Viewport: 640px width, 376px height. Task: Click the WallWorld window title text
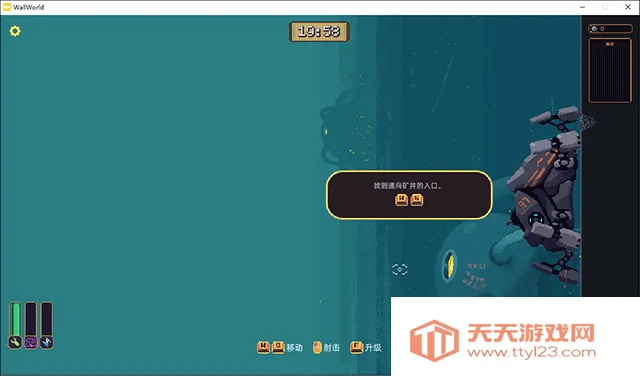pyautogui.click(x=29, y=7)
